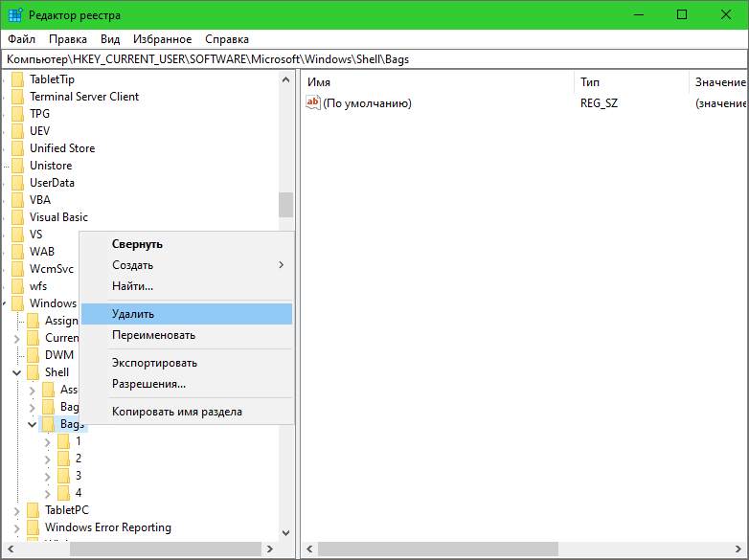
Task: Click the Имя column header
Action: pyautogui.click(x=319, y=83)
